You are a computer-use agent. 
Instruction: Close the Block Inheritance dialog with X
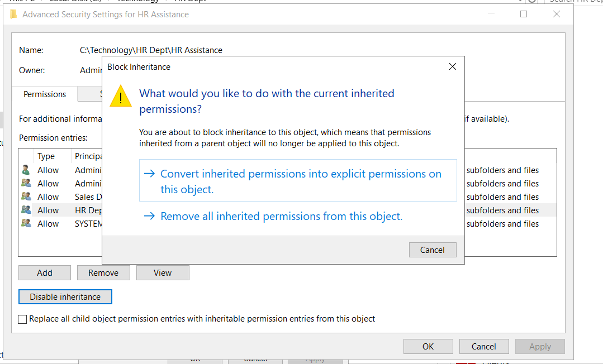pos(452,67)
